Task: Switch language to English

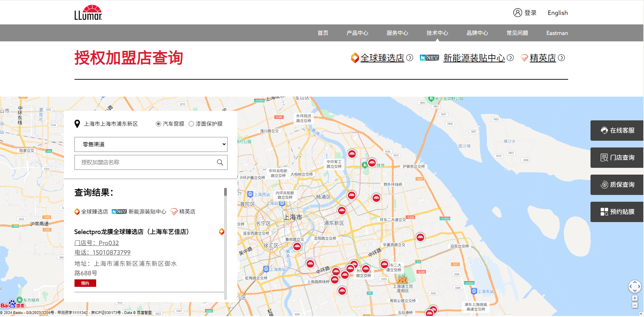Action: (x=557, y=13)
